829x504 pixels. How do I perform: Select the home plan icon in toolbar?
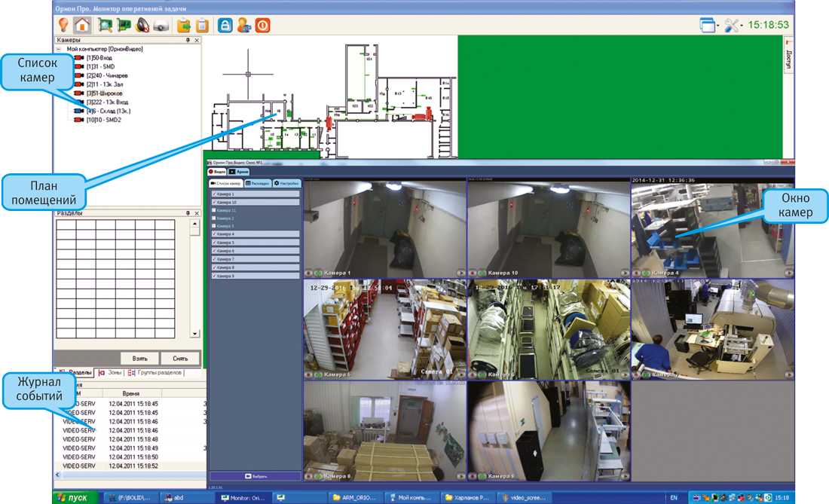82,25
